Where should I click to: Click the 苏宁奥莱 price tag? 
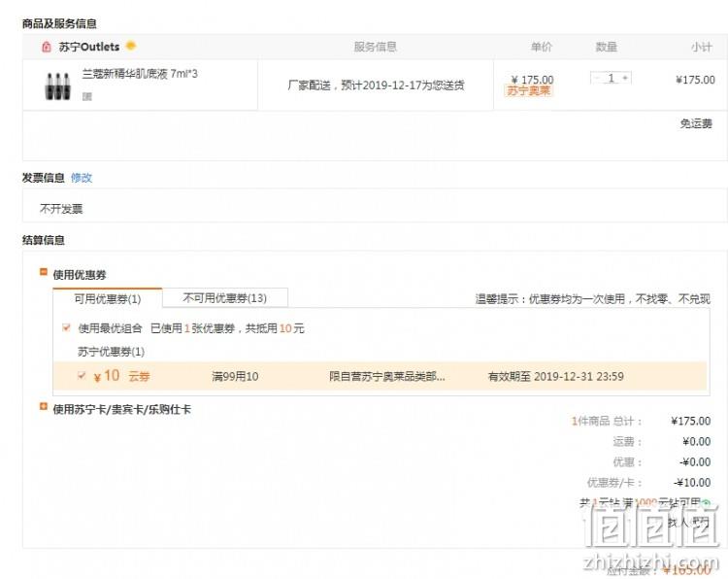click(x=528, y=90)
